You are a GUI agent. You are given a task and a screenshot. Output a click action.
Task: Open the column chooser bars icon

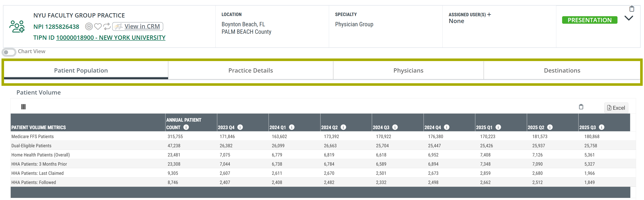click(23, 107)
